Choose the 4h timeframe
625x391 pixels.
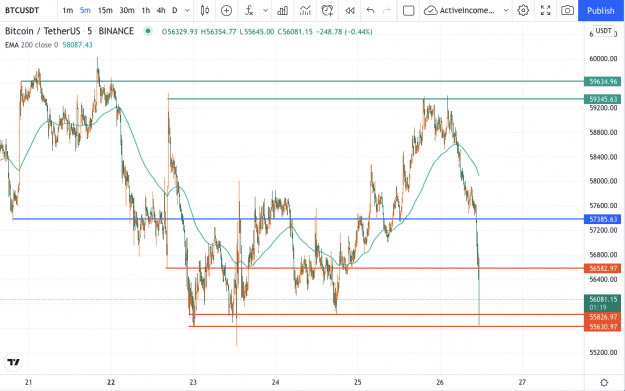point(161,10)
